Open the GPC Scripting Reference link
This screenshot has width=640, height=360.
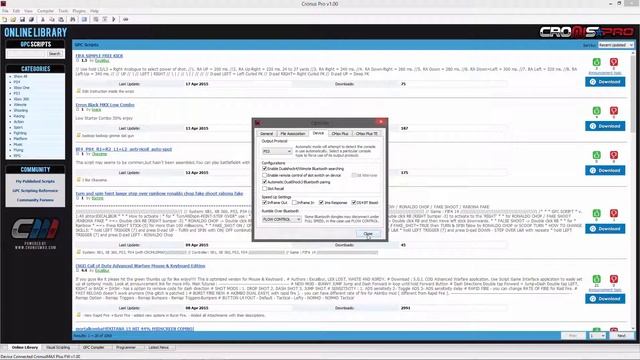coord(35,191)
